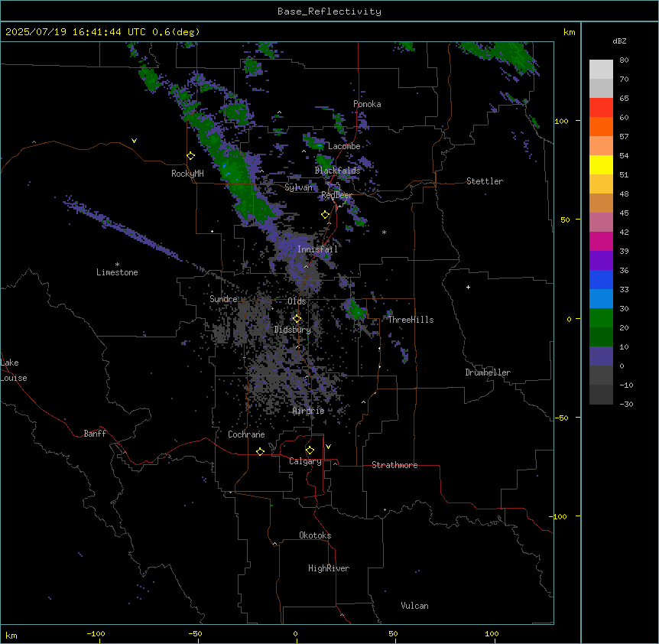The height and width of the screenshot is (644, 659).
Task: Click the 57 value in the dBZ legend
Action: 624,137
